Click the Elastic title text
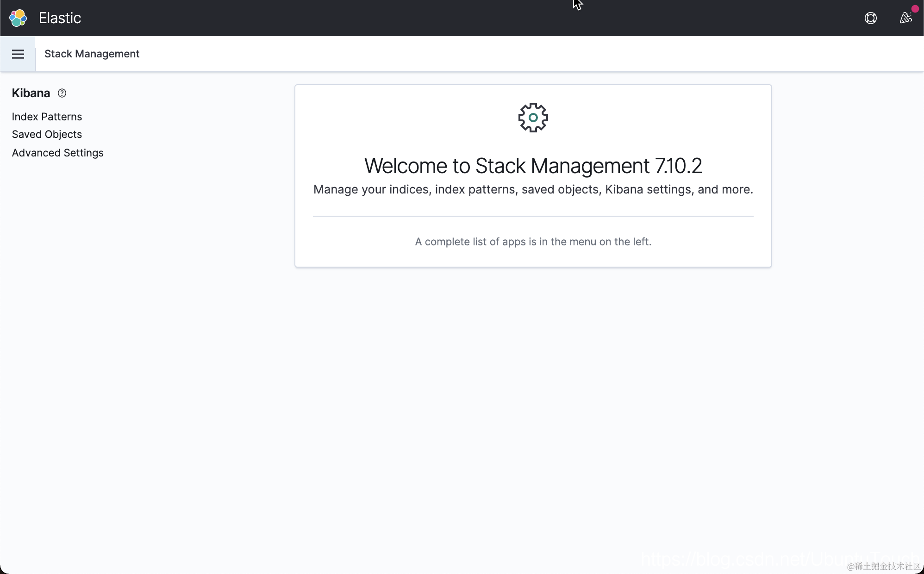The height and width of the screenshot is (574, 924). [x=60, y=18]
